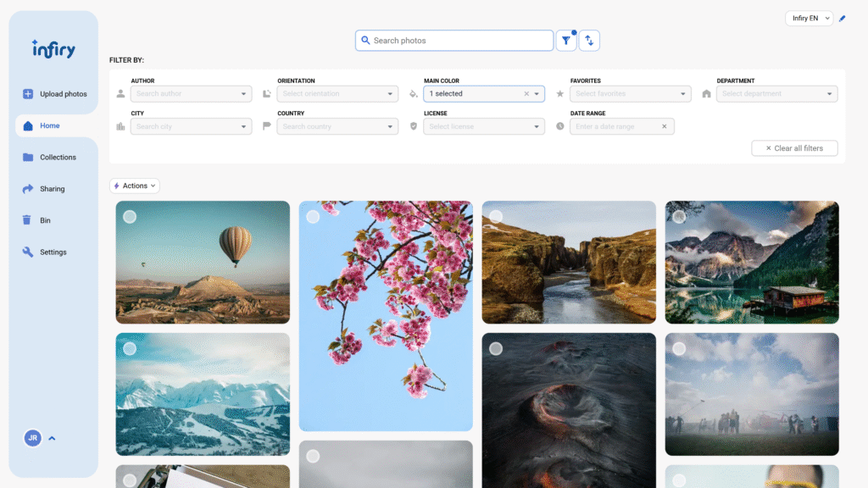Viewport: 868px width, 488px height.
Task: Open the Infiry EN language dropdown
Action: [x=810, y=19]
